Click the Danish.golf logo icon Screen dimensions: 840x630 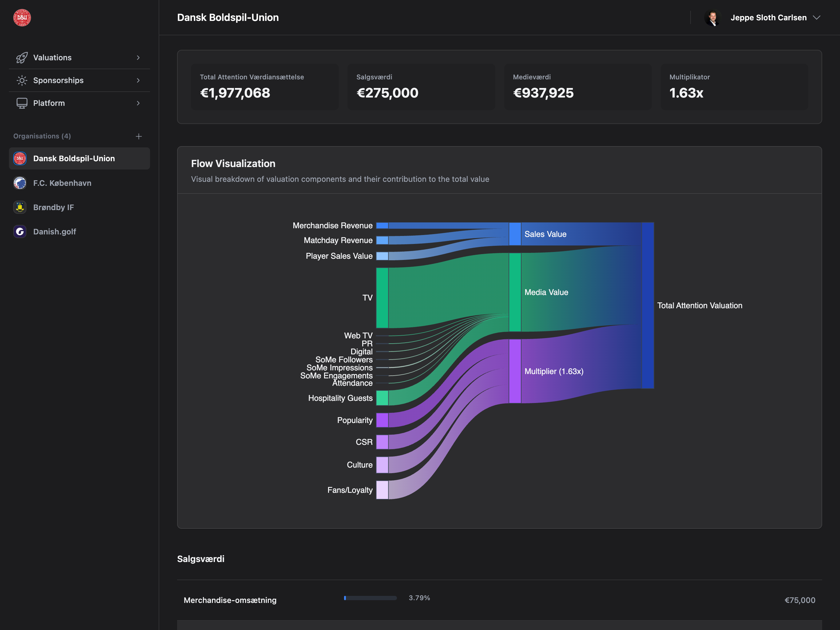click(x=20, y=232)
